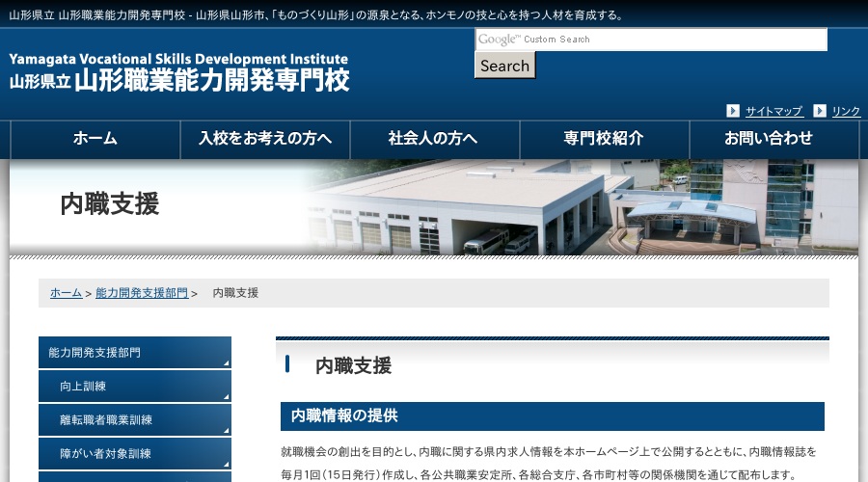This screenshot has width=868, height=482.
Task: Open 障がい者対象訓練 in sidebar menu
Action: point(135,453)
